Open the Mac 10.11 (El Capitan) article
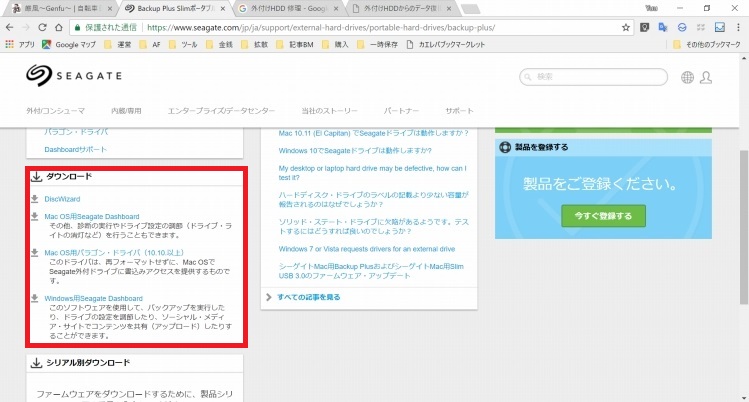 click(x=374, y=133)
